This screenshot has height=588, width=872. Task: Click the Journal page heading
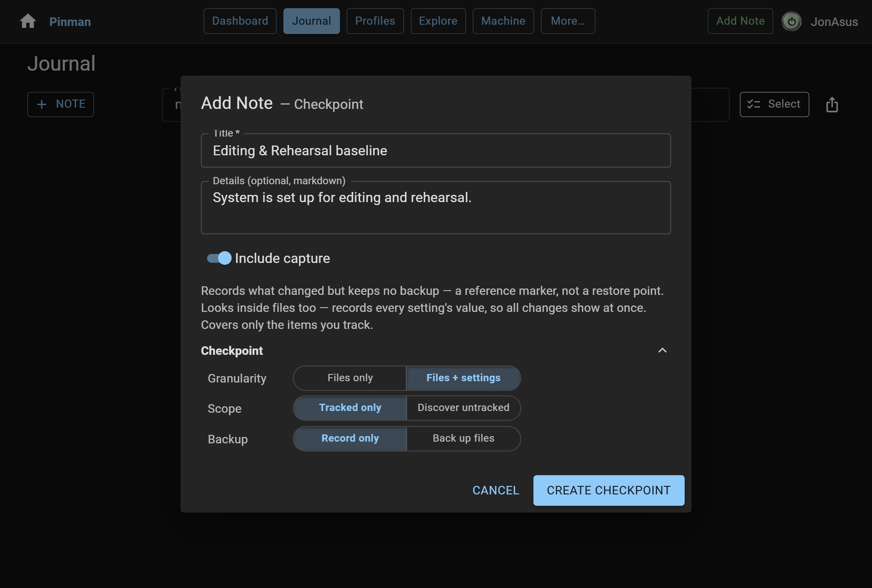tap(61, 63)
